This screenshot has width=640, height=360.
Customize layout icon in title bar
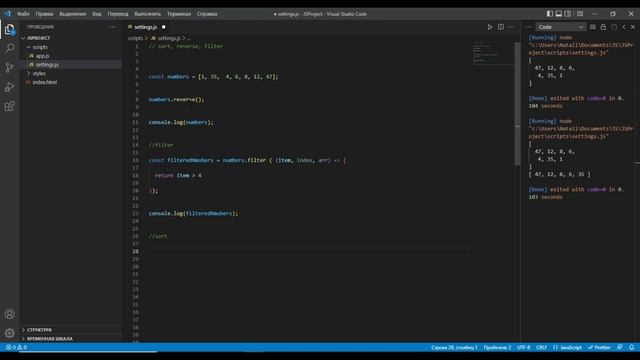click(x=580, y=13)
